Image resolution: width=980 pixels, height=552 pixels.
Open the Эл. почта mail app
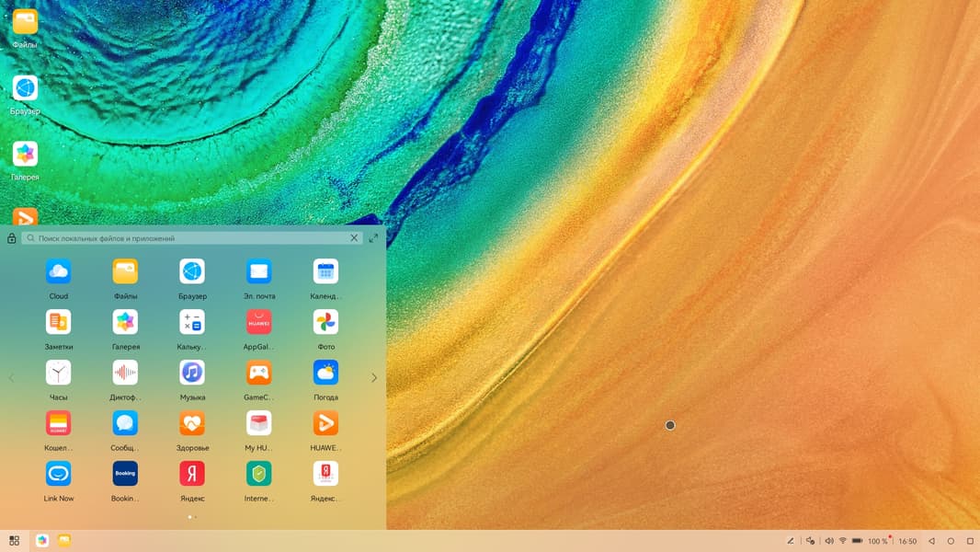258,272
